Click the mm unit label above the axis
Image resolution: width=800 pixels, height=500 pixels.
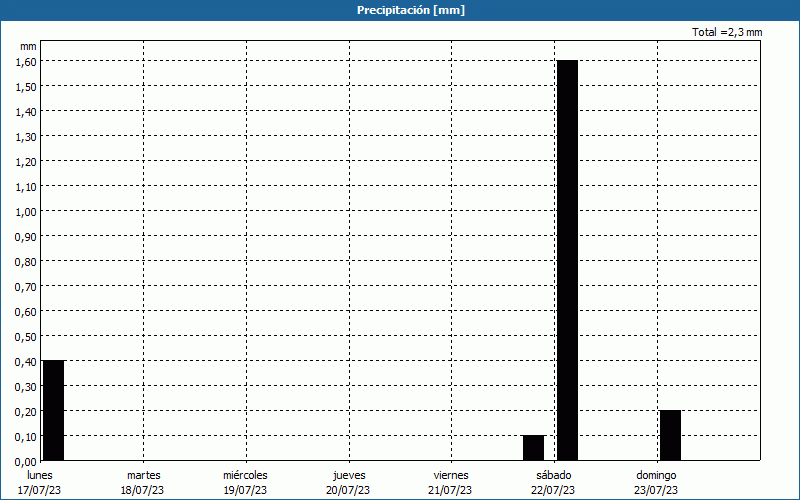[28, 46]
